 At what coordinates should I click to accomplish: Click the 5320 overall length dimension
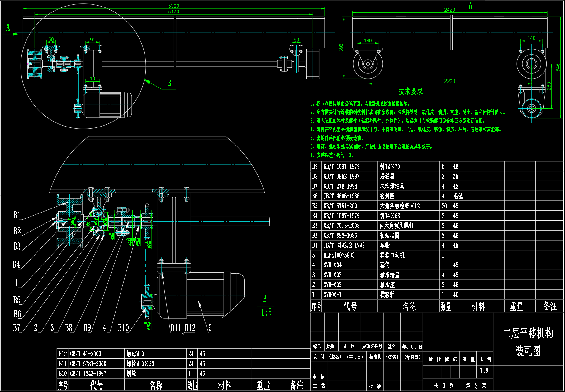point(173,6)
